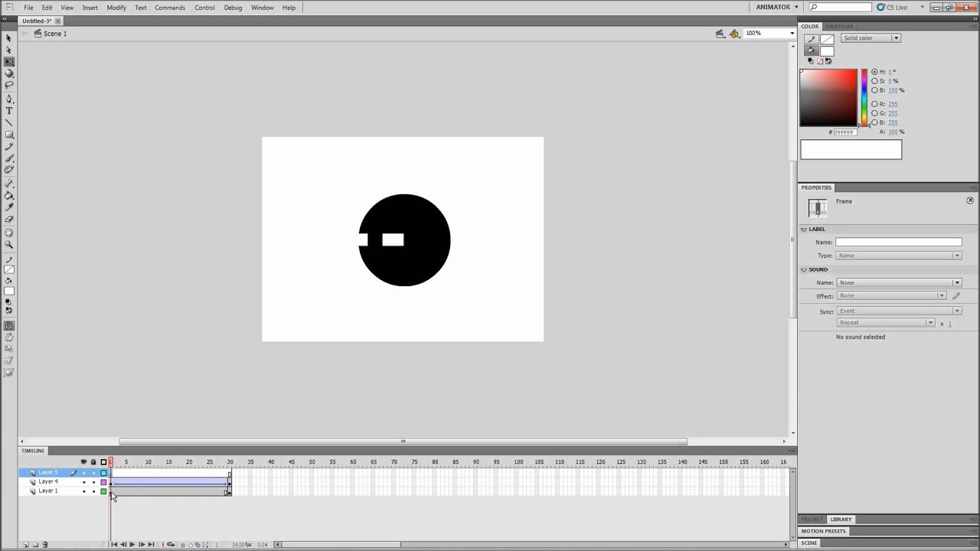The image size is (980, 551).
Task: Select the Selection arrow tool
Action: tap(9, 38)
